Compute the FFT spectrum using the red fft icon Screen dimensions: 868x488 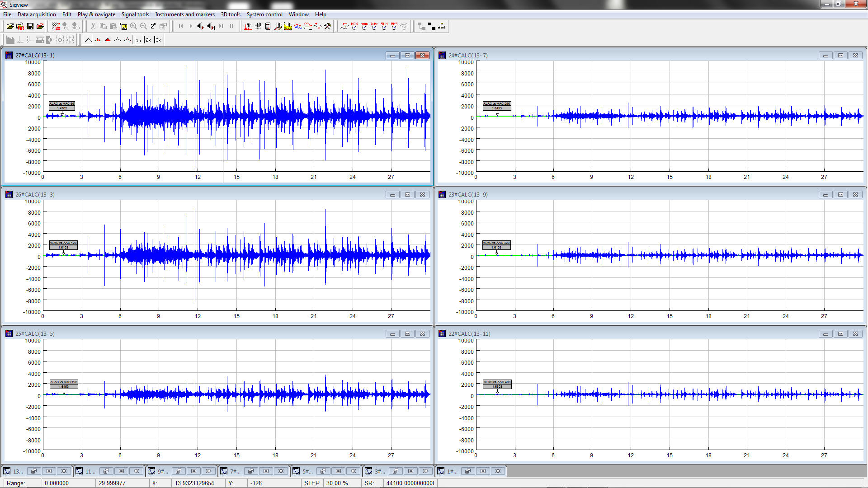pos(248,26)
